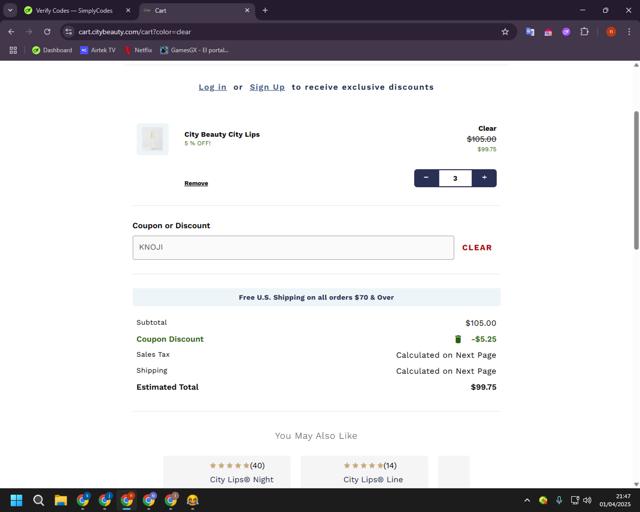Open the Dashboard bookmark
Image resolution: width=640 pixels, height=512 pixels.
(52, 50)
